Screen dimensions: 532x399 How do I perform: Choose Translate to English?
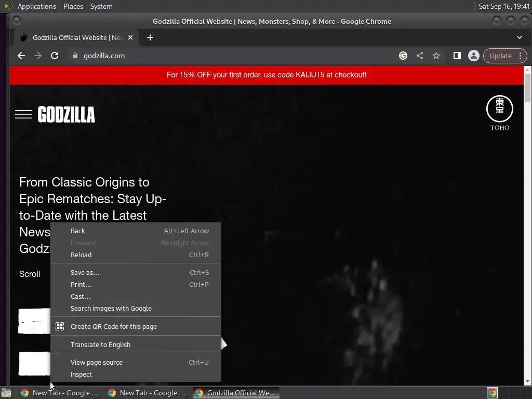click(136, 345)
